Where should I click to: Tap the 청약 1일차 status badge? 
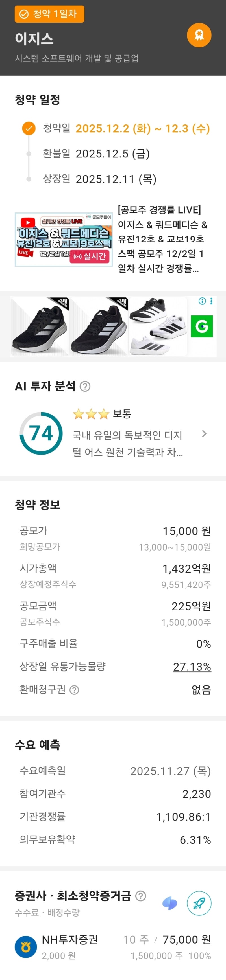tap(49, 14)
